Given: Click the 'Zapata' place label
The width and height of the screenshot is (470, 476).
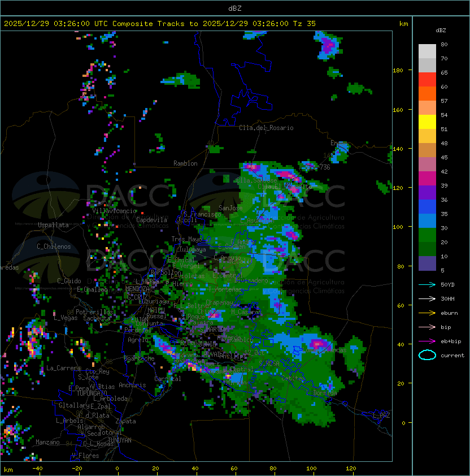Looking at the screenshot, I should 125,421.
